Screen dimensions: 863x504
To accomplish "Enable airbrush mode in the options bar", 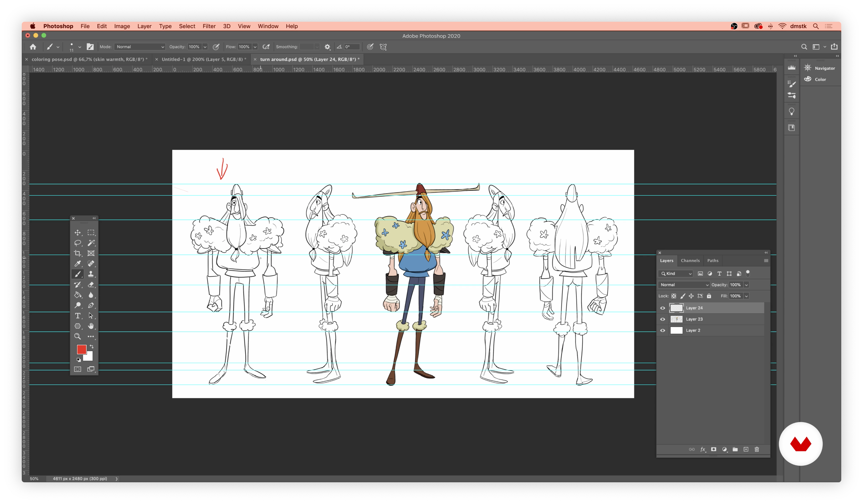I will (x=266, y=47).
